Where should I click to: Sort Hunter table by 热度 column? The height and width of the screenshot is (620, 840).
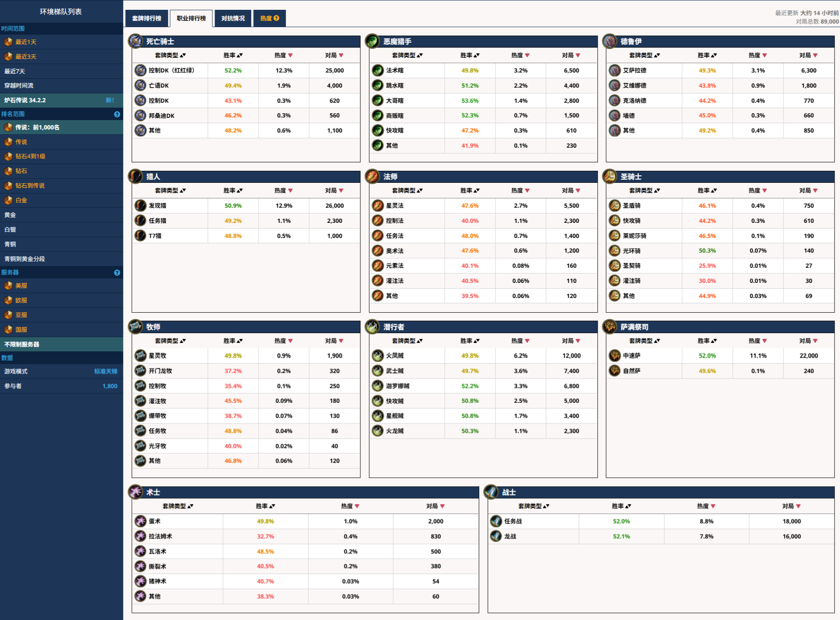(284, 191)
